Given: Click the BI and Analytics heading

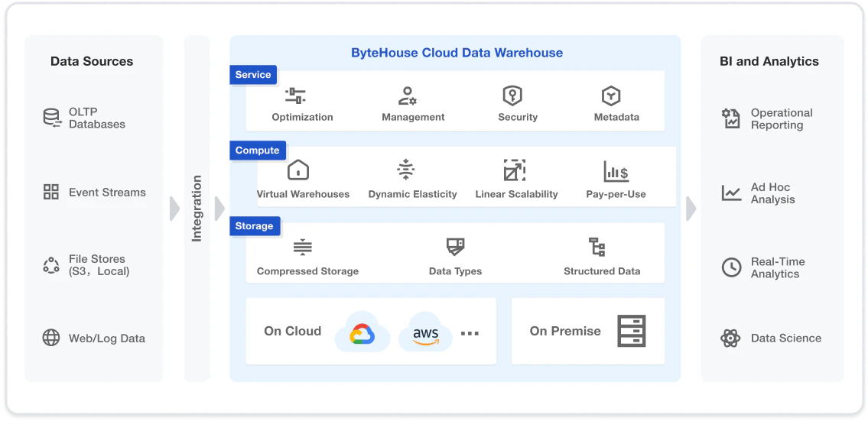Looking at the screenshot, I should tap(769, 61).
